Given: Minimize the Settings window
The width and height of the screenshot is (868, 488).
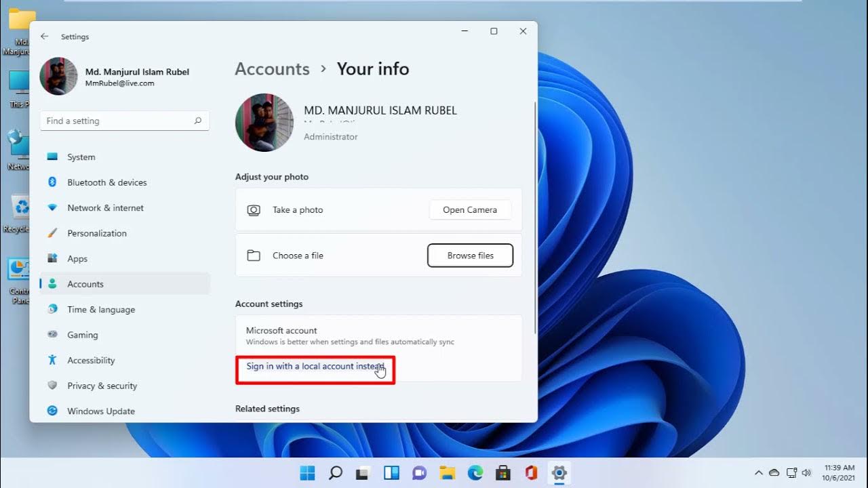Looking at the screenshot, I should point(465,31).
